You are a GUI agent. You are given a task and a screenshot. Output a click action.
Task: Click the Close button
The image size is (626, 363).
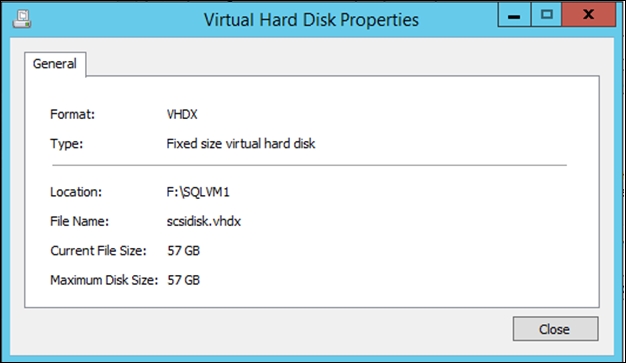pos(555,329)
